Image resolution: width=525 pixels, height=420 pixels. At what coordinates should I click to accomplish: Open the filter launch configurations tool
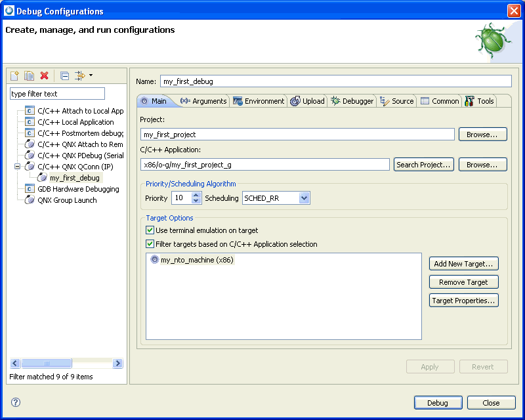pyautogui.click(x=80, y=76)
